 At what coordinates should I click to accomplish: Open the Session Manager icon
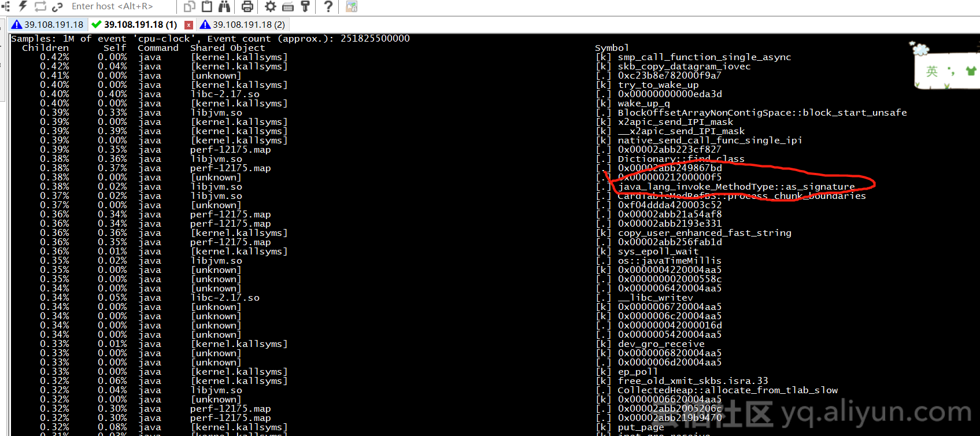pos(5,6)
